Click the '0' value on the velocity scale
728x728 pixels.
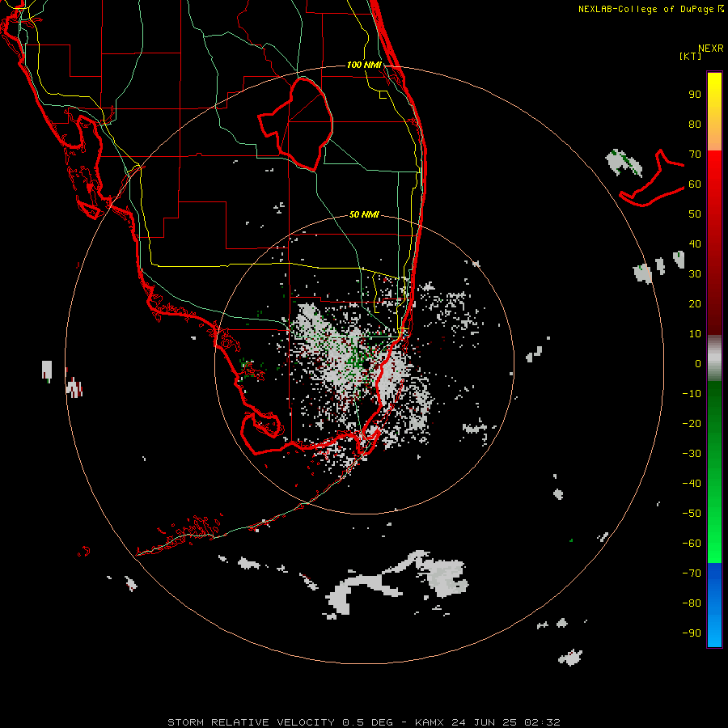click(x=698, y=364)
